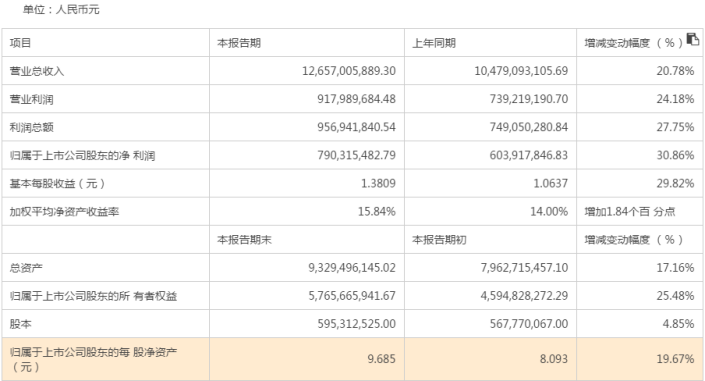Click the 加权平均净资产收益率 row label
Viewport: 705px width, 381px height.
(64, 212)
